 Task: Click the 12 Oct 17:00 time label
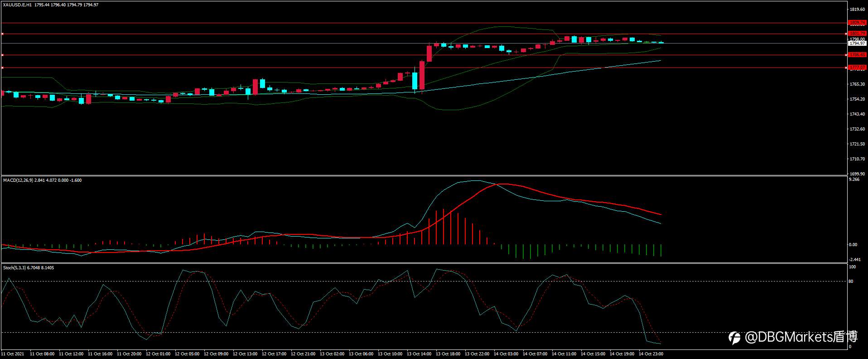(x=274, y=354)
